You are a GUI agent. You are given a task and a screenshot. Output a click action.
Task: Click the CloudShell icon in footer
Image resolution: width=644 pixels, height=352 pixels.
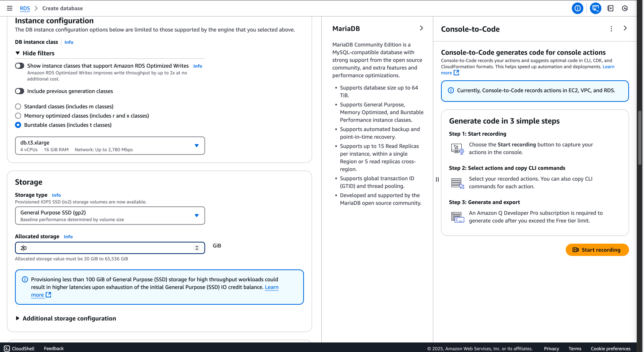coord(7,349)
